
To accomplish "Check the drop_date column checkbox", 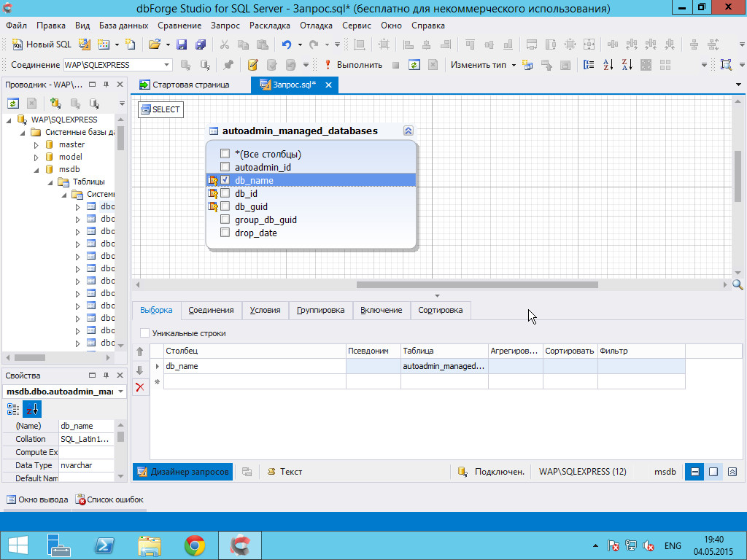I will pos(225,233).
